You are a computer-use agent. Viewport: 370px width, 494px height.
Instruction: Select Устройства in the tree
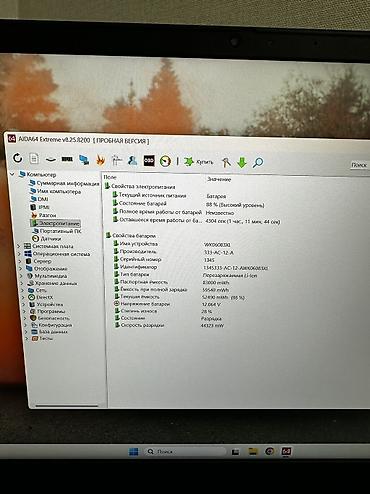click(50, 304)
